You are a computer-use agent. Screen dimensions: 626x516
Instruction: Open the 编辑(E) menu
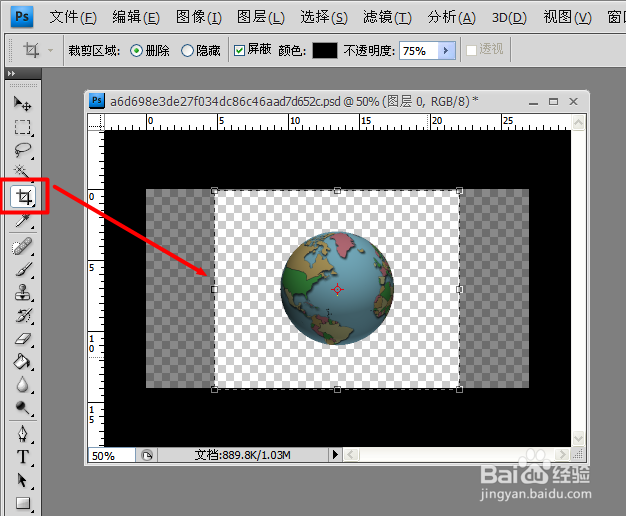(136, 17)
